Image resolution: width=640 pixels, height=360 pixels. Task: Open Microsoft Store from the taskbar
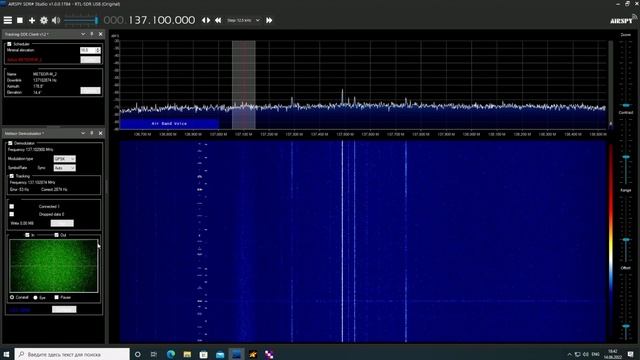tap(203, 354)
